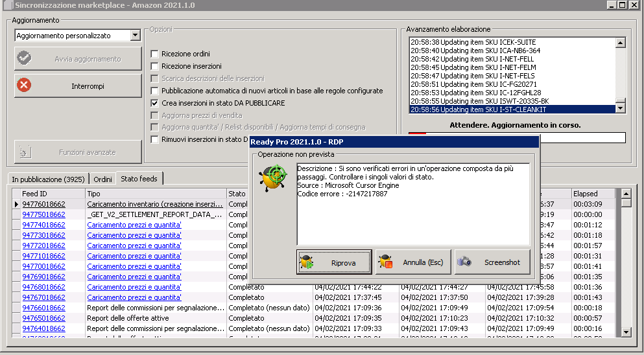This screenshot has height=355, width=644.
Task: Select log entry Updating item SKU IC-FG20271
Action: tap(512, 84)
